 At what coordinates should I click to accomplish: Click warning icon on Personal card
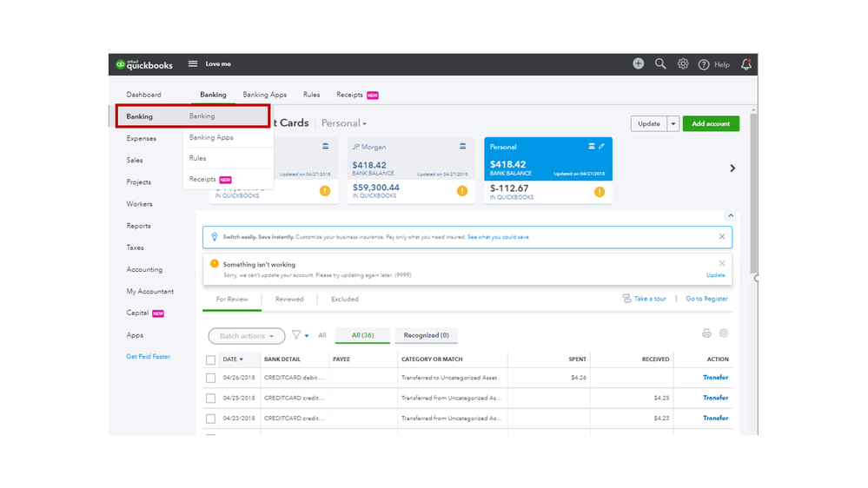click(x=600, y=192)
